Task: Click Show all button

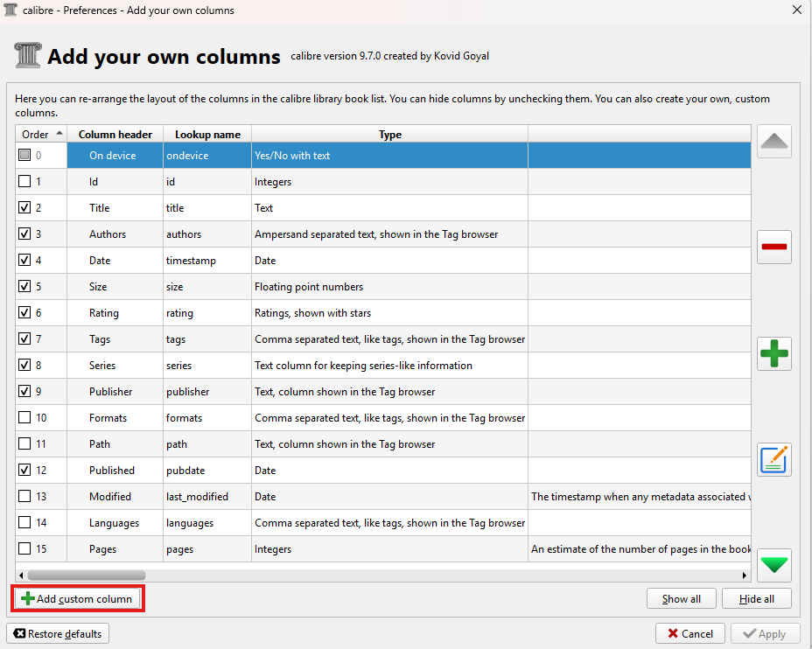Action: pyautogui.click(x=681, y=599)
